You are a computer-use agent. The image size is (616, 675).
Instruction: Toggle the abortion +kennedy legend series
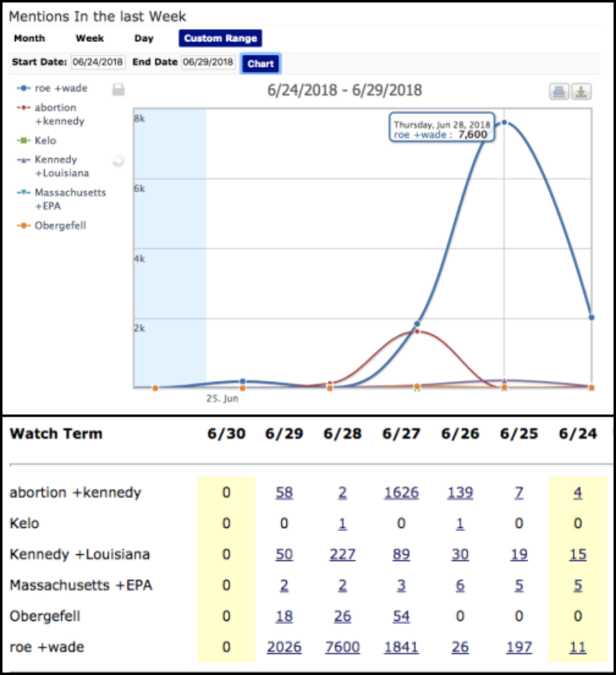(x=58, y=114)
